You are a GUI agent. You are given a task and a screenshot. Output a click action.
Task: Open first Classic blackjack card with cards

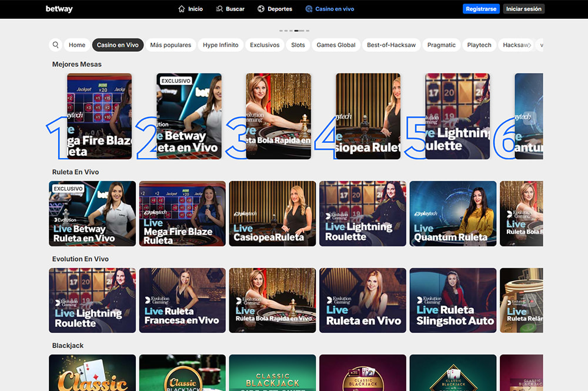tap(92, 373)
